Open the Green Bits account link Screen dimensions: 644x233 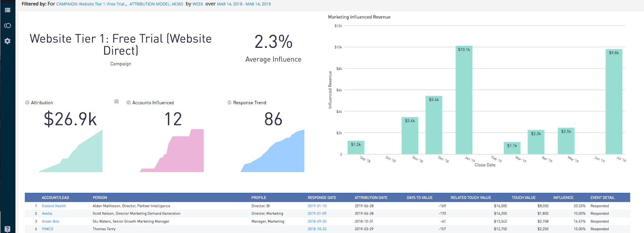[50, 221]
